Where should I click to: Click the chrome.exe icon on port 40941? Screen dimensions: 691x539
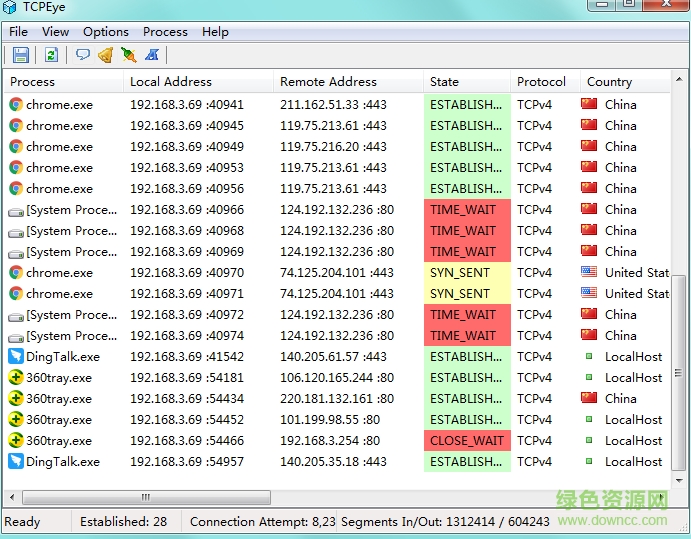point(16,104)
